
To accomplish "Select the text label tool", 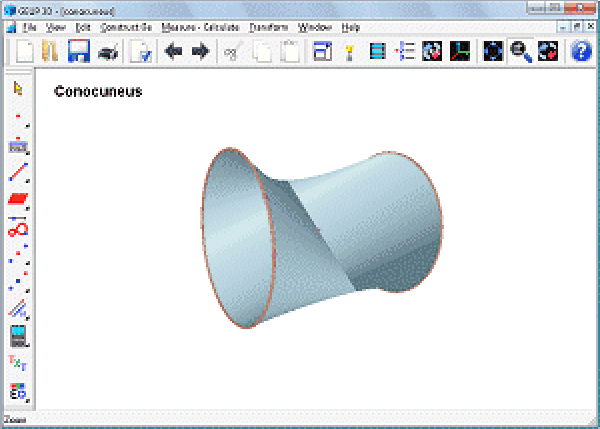I will (17, 363).
